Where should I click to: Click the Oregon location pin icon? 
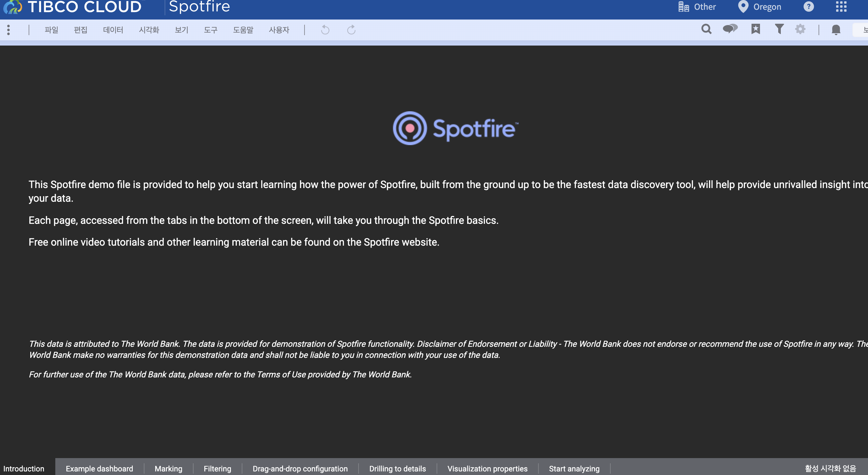[x=743, y=7]
